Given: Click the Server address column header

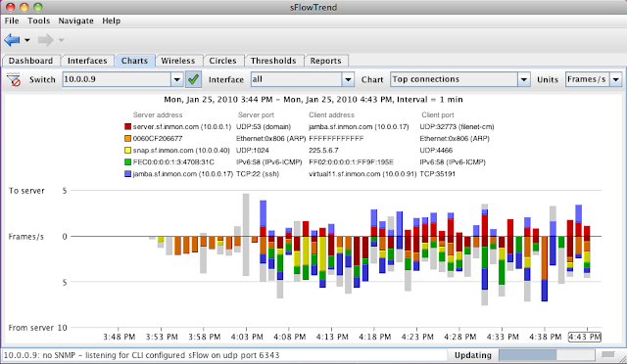Looking at the screenshot, I should tap(158, 115).
